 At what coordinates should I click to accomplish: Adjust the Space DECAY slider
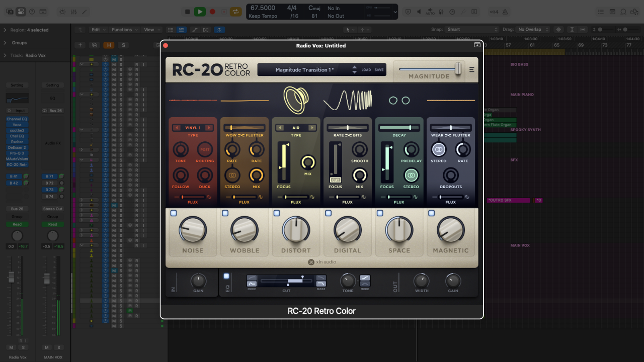click(x=399, y=128)
